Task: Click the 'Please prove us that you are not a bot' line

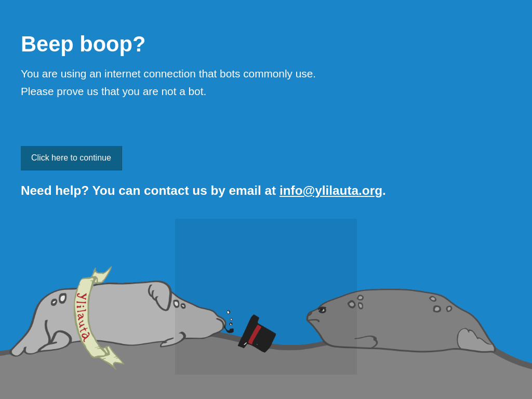Action: click(x=114, y=91)
